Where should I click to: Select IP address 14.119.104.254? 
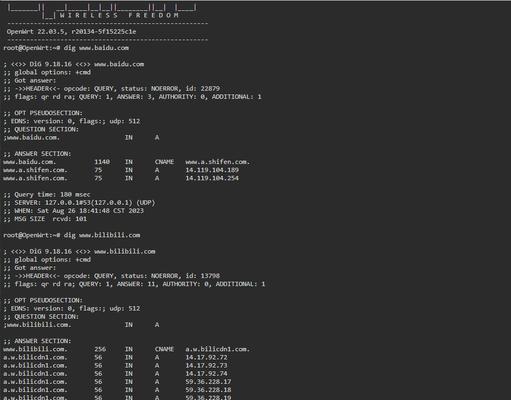click(x=212, y=178)
